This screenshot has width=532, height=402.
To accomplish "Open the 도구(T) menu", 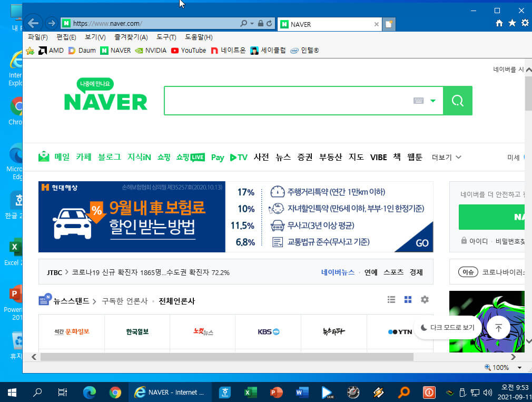I will tap(166, 37).
